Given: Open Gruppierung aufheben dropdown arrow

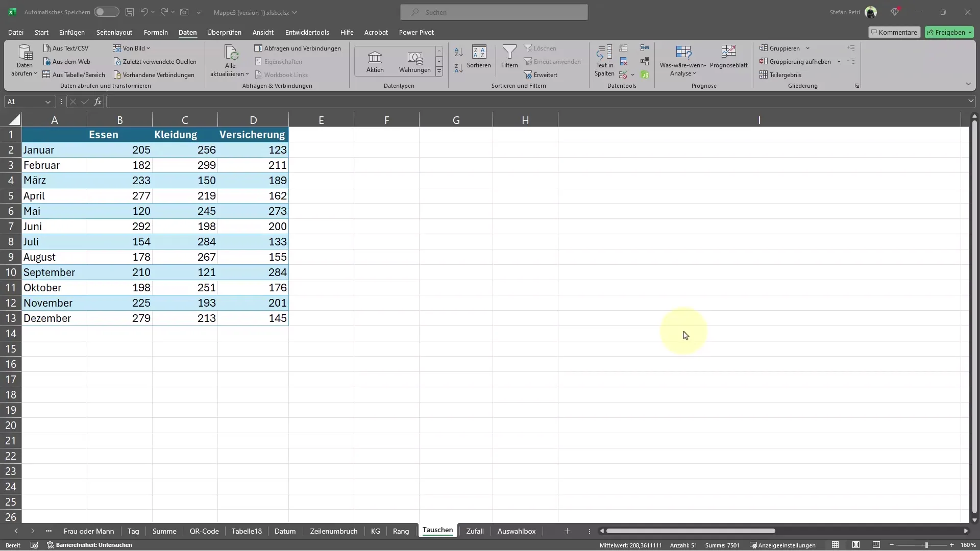Looking at the screenshot, I should click(839, 61).
